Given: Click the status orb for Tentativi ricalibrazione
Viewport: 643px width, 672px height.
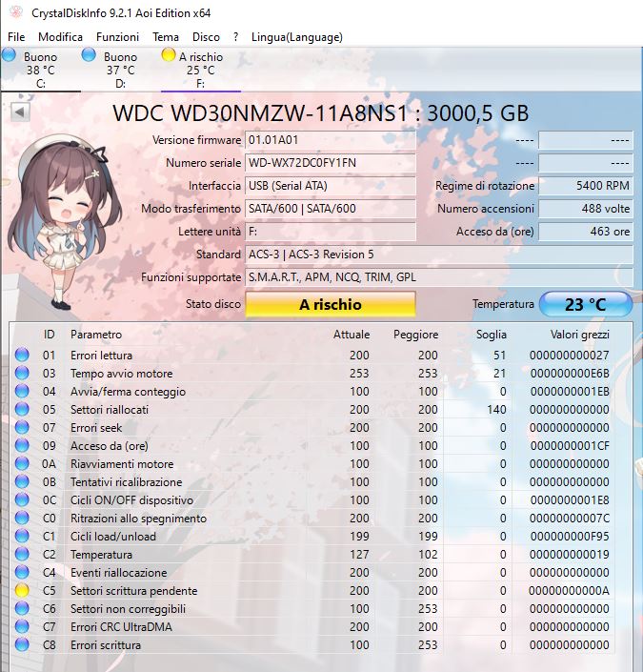Looking at the screenshot, I should point(22,481).
